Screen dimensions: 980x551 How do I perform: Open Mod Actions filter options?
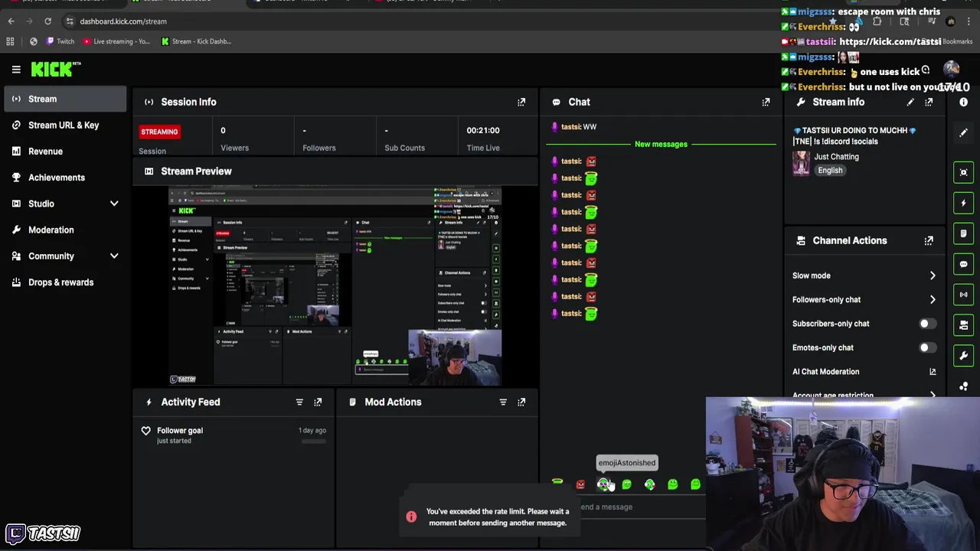pyautogui.click(x=503, y=402)
